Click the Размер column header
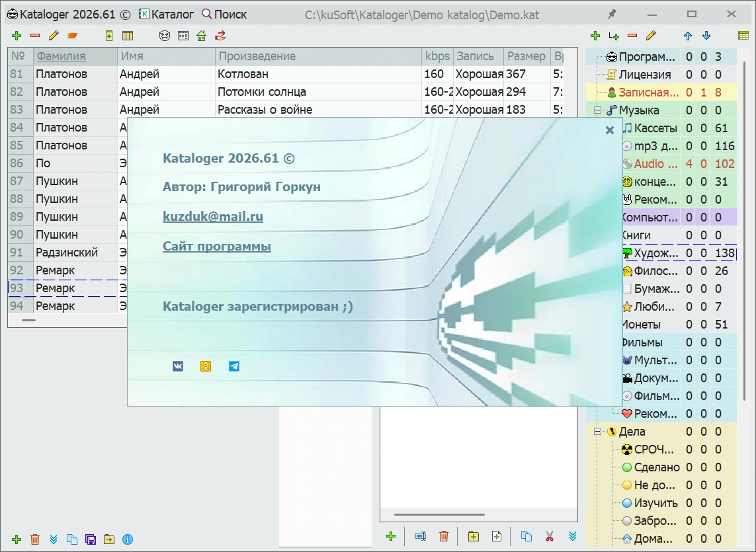 (x=526, y=56)
